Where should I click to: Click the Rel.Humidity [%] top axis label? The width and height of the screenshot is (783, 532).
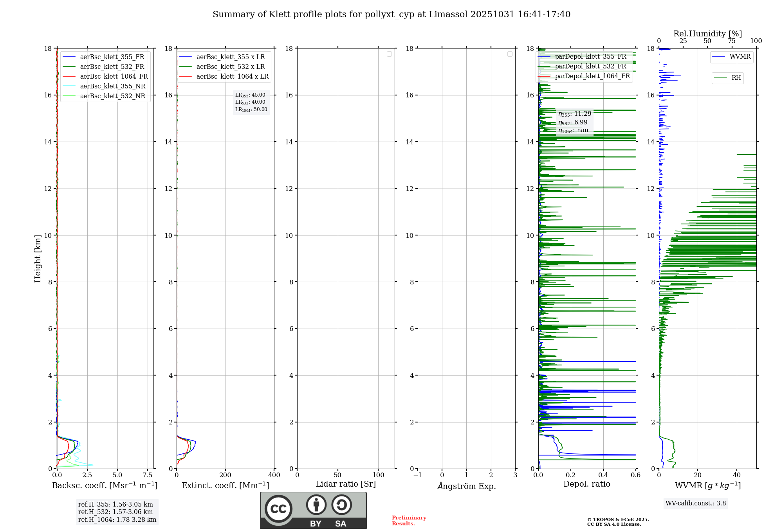(x=707, y=34)
